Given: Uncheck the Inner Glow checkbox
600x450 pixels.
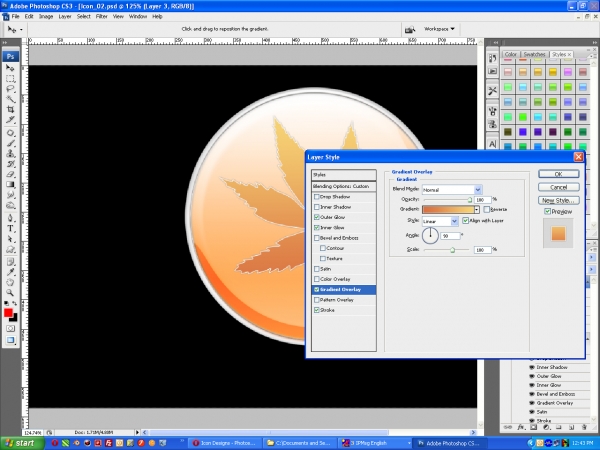Looking at the screenshot, I should tap(316, 227).
